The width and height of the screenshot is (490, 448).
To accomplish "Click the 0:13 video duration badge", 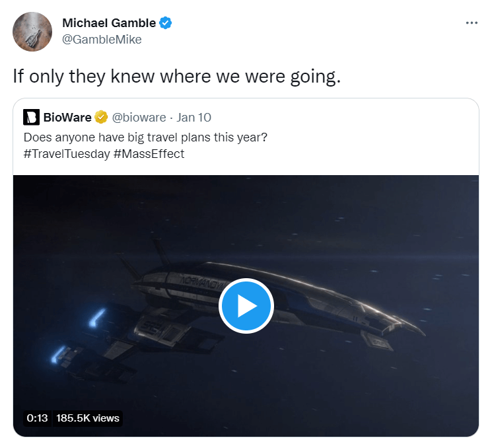I will coord(37,418).
